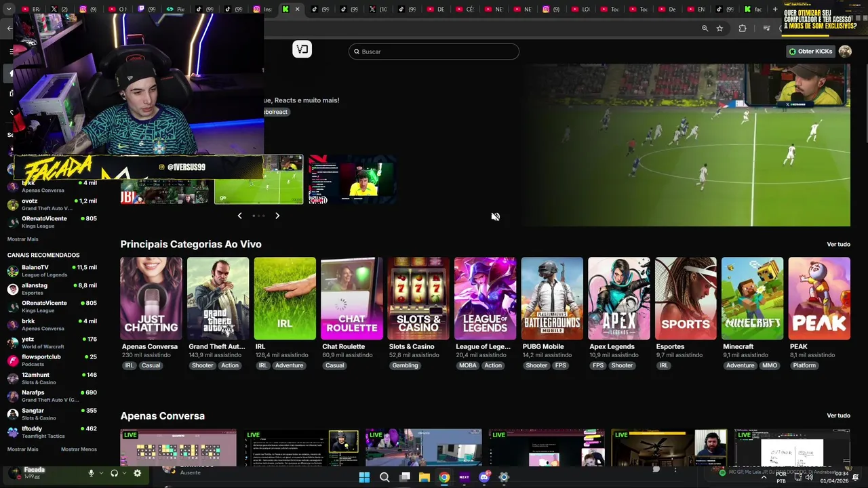This screenshot has height=488, width=868.
Task: Open the Minecraft category card
Action: (752, 298)
